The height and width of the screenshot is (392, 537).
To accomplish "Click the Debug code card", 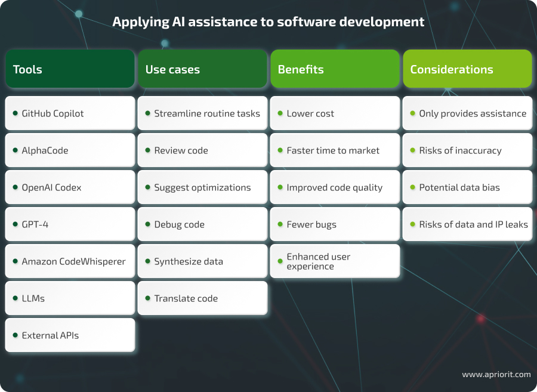I will click(x=202, y=224).
